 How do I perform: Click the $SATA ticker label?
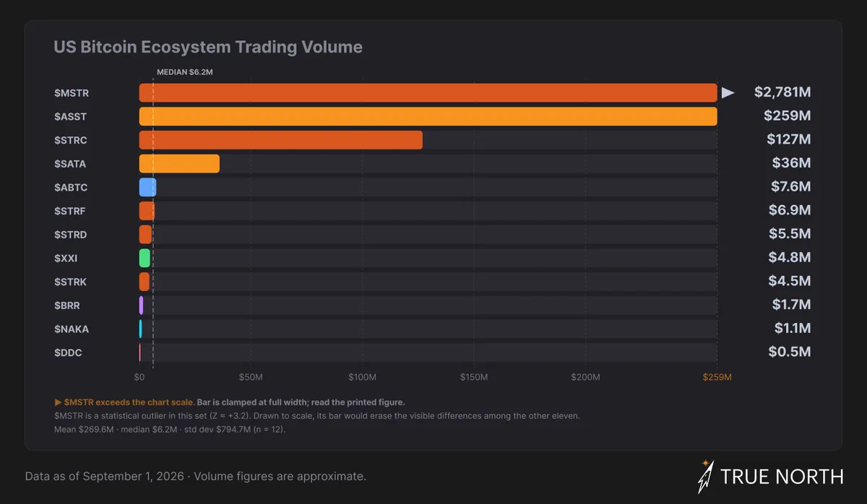coord(70,164)
